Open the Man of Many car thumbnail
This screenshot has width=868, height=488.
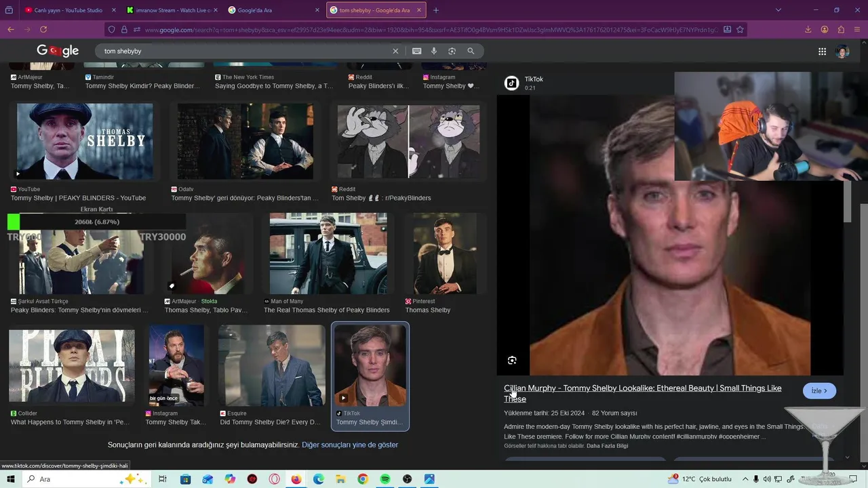328,253
